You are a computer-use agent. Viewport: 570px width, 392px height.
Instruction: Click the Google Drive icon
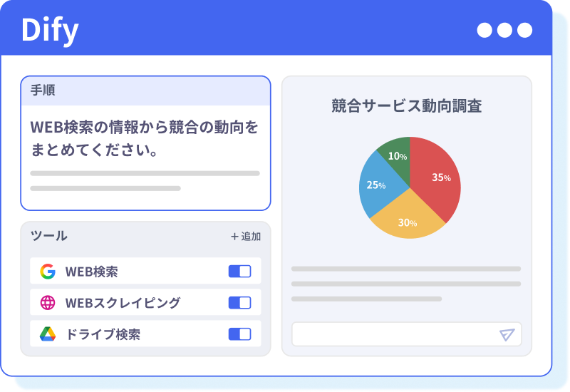(x=48, y=334)
